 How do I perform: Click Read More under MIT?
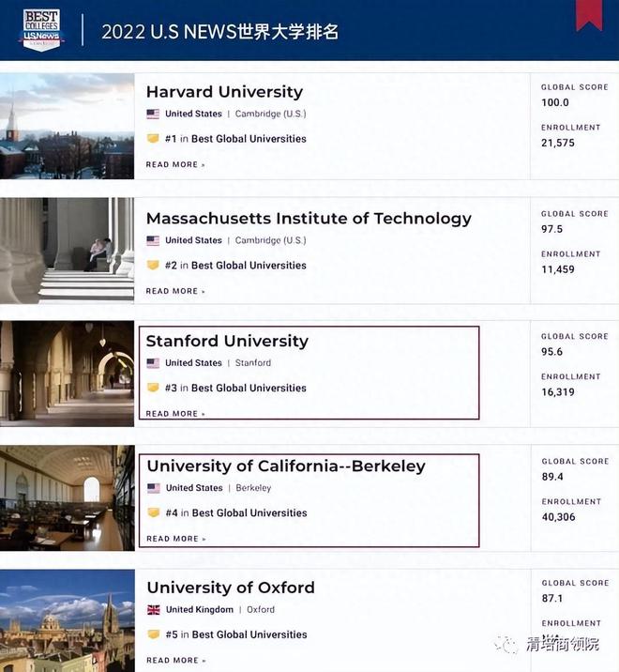(x=174, y=292)
